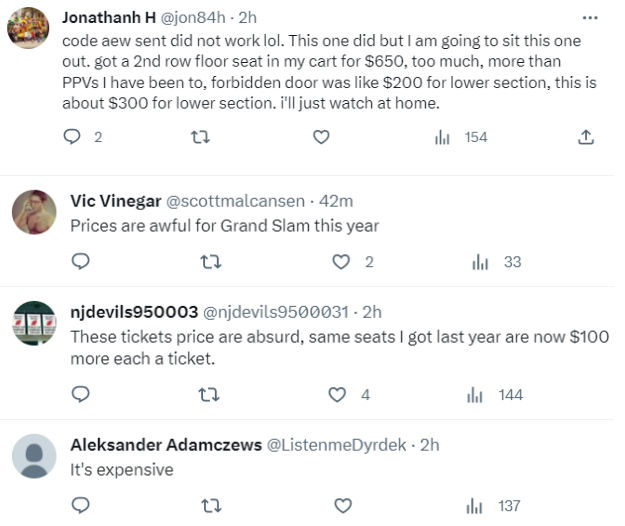Open the @jon84h profile handle link
Image resolution: width=625 pixels, height=526 pixels.
tap(193, 18)
